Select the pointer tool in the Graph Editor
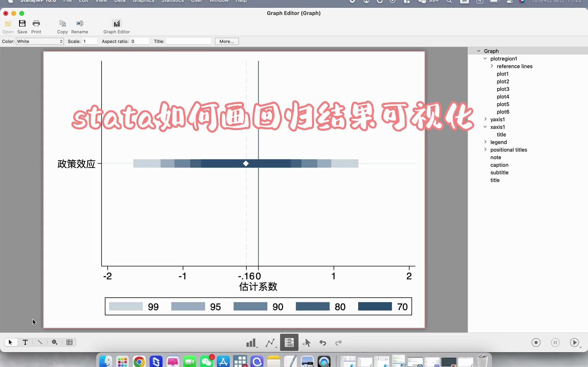Image resolution: width=588 pixels, height=367 pixels. click(10, 342)
